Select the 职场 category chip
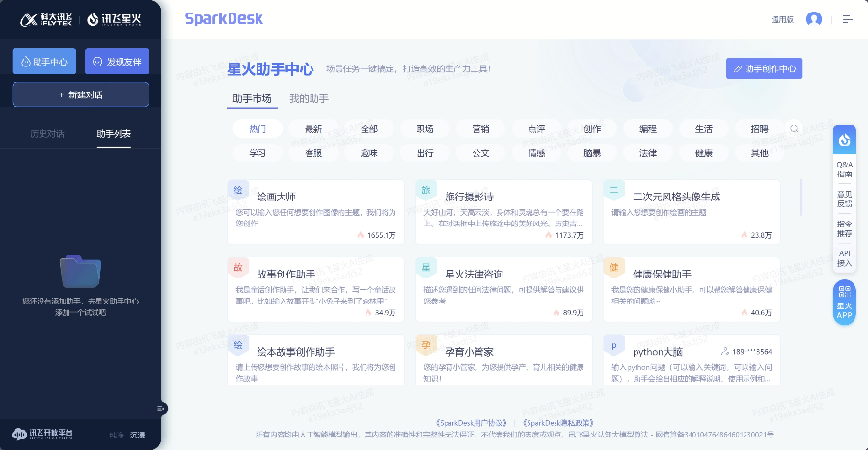 coord(424,129)
